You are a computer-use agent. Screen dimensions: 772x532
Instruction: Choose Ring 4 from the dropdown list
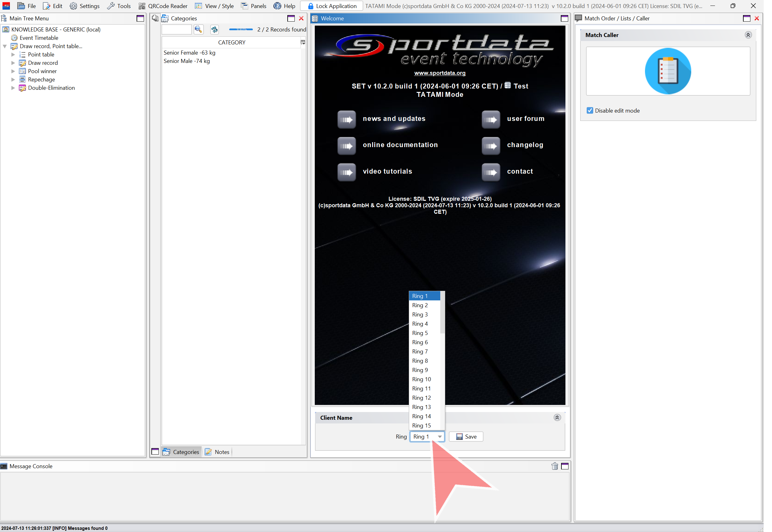point(425,324)
